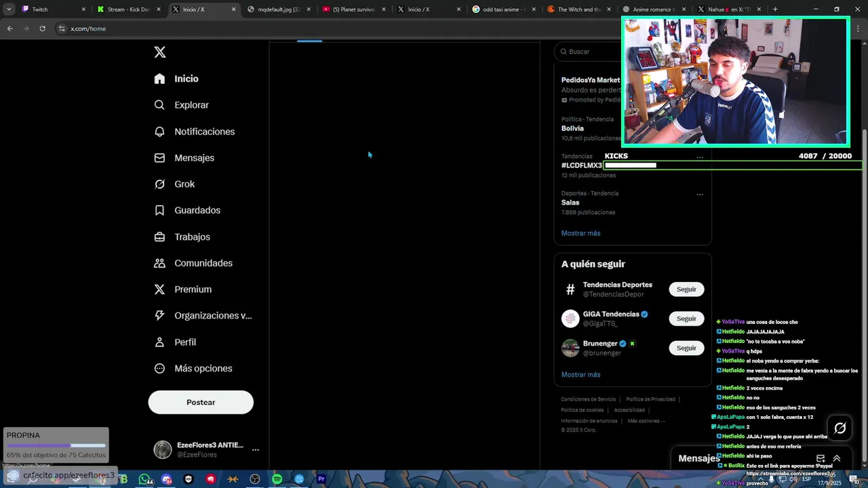Click the floating Grok button
Screen dimensions: 868x488
pos(840,428)
